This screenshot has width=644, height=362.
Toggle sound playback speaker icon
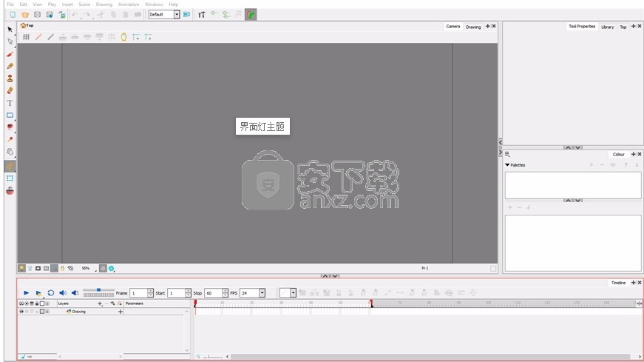[63, 293]
